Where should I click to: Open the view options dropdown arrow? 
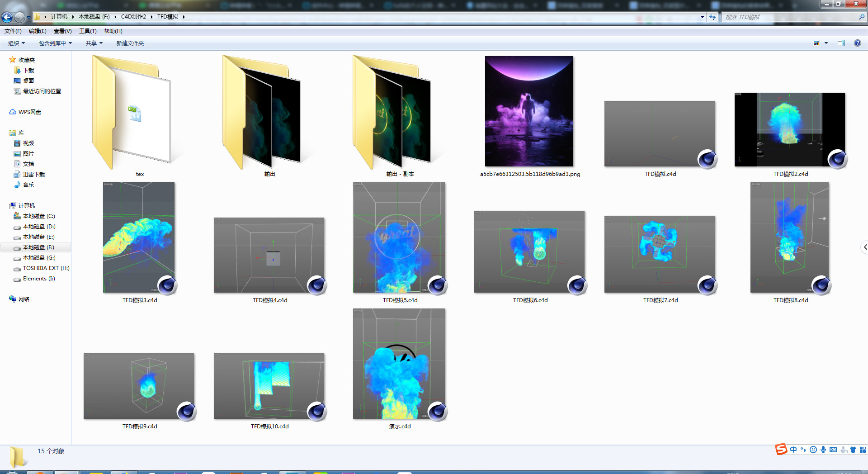pos(826,43)
